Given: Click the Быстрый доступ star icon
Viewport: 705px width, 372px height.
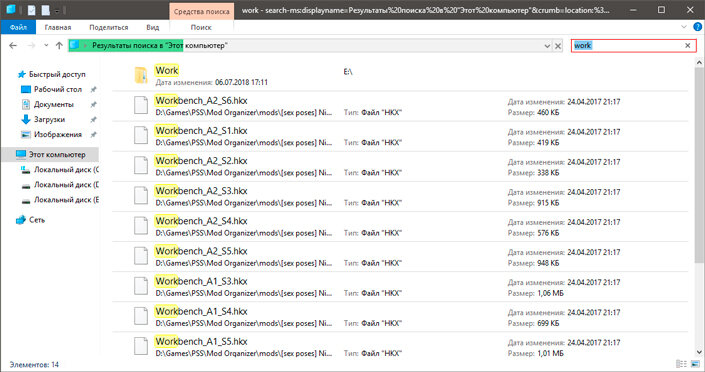Looking at the screenshot, I should [x=21, y=74].
